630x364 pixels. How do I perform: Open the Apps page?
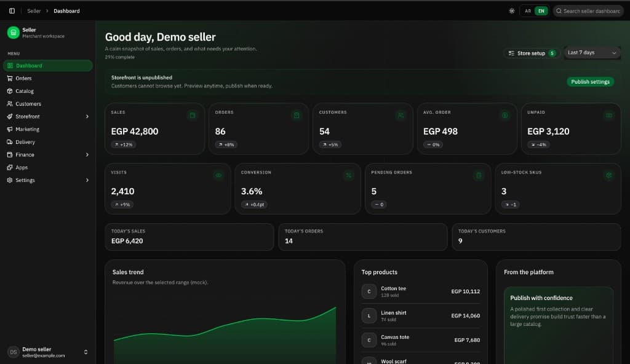48,167
